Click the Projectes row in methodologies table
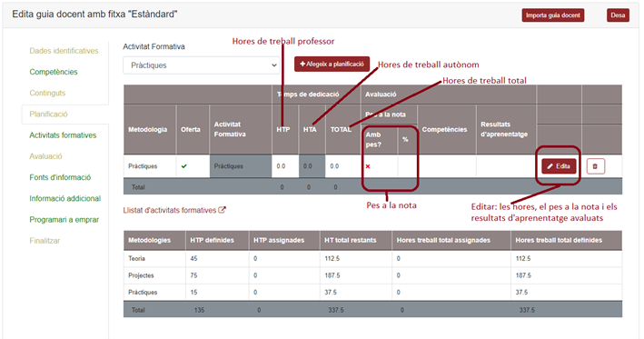This screenshot has height=339, width=644. pos(372,275)
